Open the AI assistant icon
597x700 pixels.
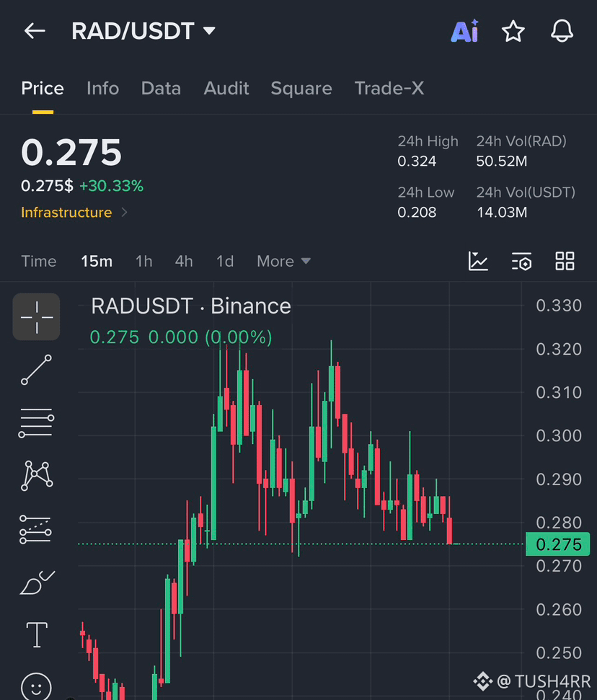coord(465,31)
